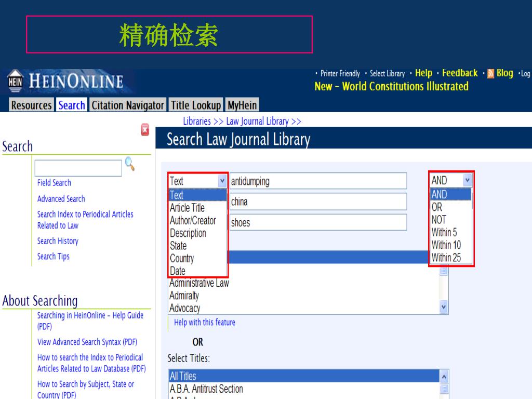Screen dimensions: 532x399
Task: Choose OR in operator dropdown list
Action: 451,207
